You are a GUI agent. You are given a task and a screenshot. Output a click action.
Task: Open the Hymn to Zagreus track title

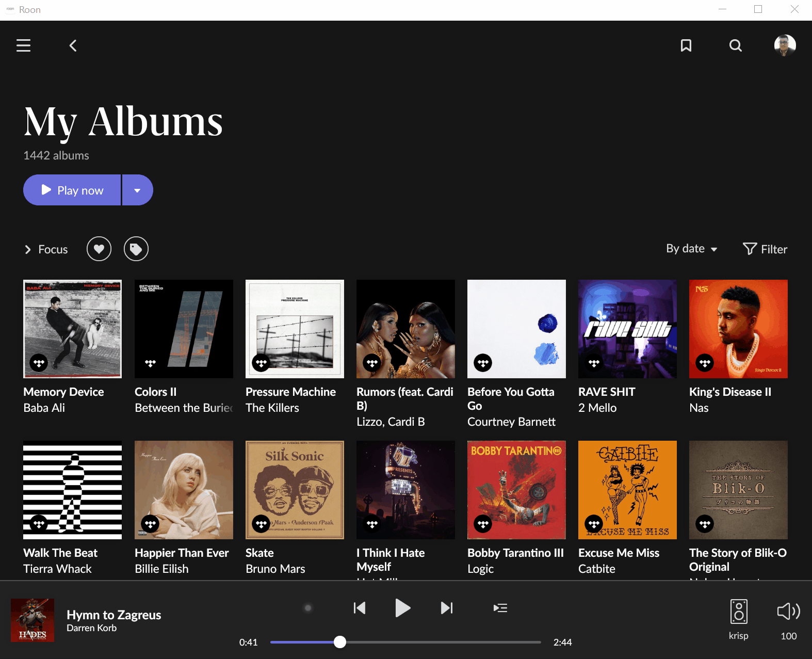[114, 615]
